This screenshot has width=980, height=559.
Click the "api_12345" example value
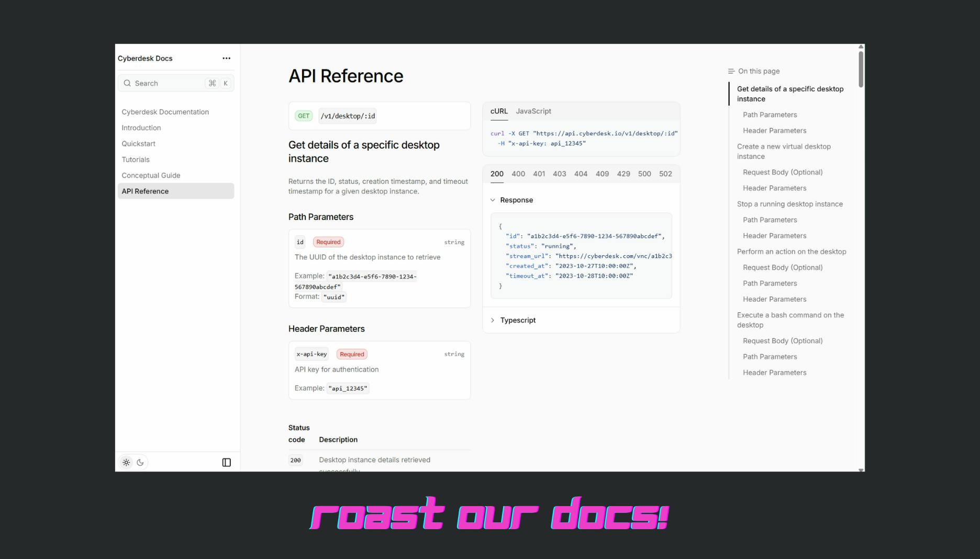click(x=348, y=388)
